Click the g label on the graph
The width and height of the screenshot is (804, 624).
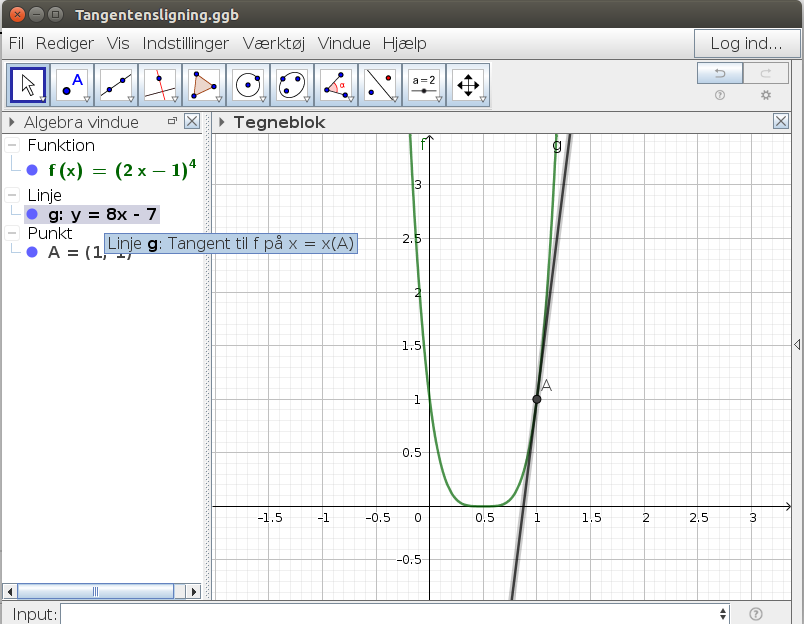coord(557,145)
